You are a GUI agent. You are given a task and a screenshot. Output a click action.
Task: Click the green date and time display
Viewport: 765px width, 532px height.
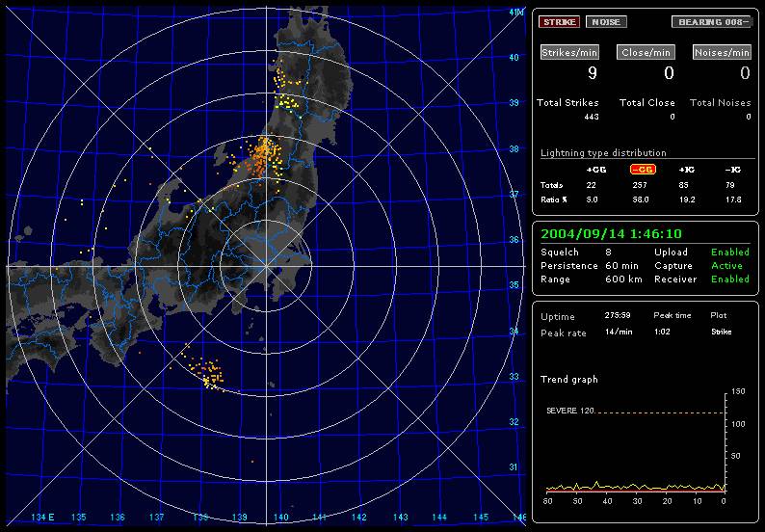(x=597, y=233)
